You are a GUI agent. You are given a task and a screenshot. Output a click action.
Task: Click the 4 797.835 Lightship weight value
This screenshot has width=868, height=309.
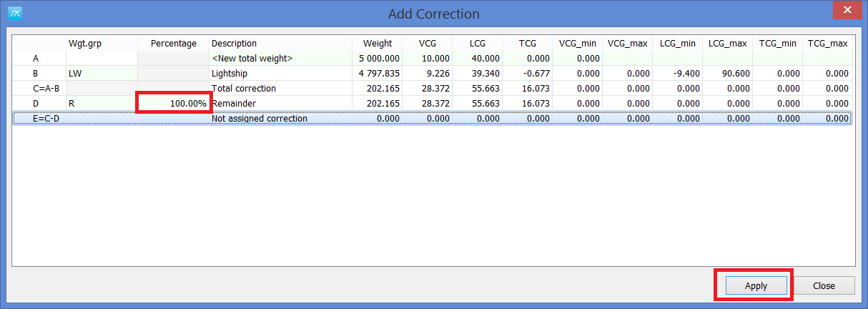(x=377, y=73)
